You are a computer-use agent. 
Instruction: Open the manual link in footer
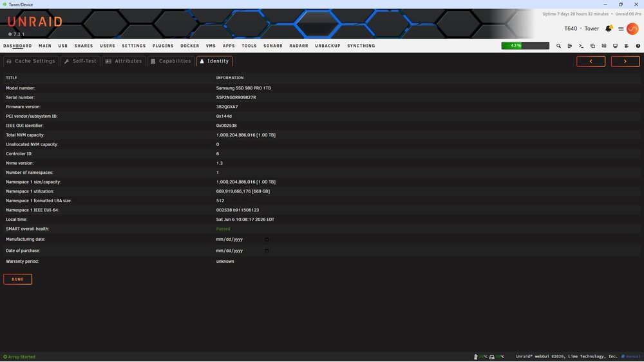[631, 357]
